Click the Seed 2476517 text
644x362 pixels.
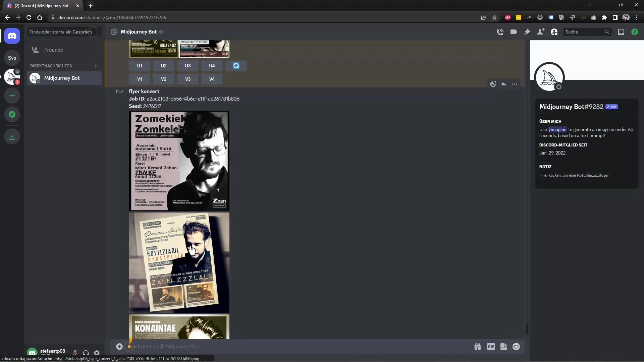(145, 106)
